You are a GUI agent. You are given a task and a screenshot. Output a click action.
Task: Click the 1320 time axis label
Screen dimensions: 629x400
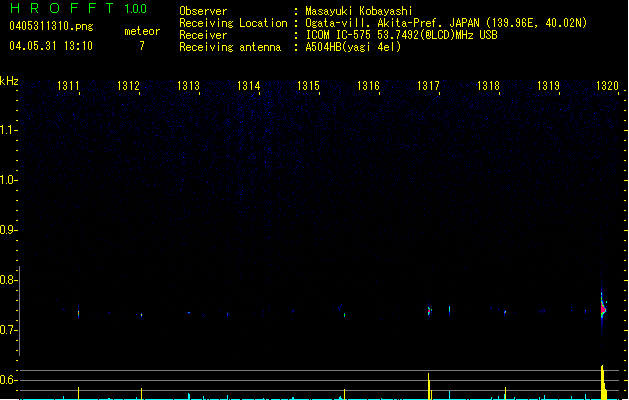point(607,85)
